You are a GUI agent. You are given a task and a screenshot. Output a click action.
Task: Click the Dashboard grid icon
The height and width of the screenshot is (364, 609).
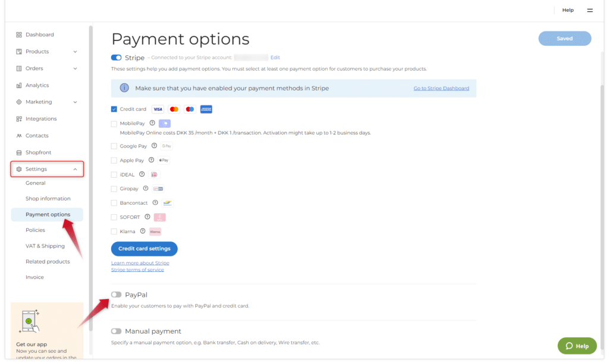tap(19, 34)
